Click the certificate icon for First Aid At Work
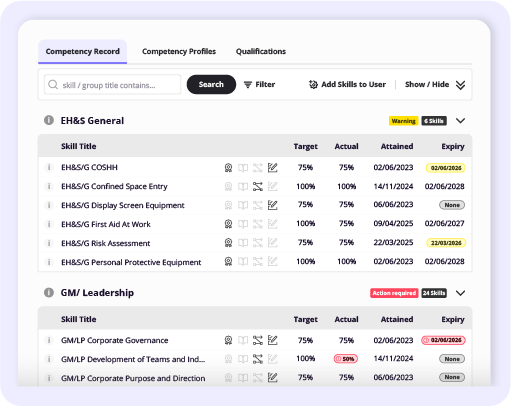Screen dimensions: 511x406 coord(228,224)
